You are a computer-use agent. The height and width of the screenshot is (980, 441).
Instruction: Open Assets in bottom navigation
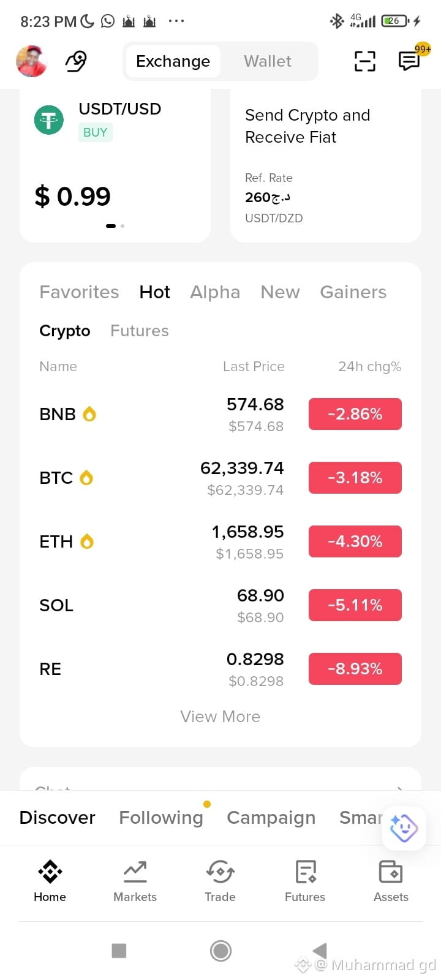pyautogui.click(x=391, y=881)
